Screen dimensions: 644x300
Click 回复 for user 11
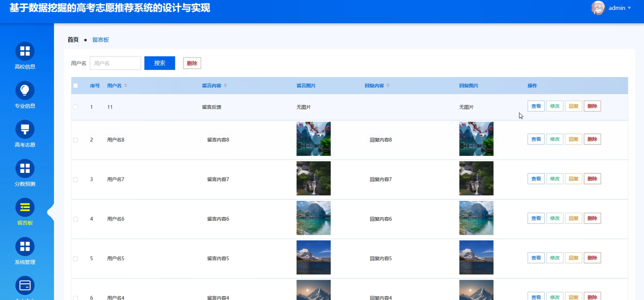click(573, 106)
